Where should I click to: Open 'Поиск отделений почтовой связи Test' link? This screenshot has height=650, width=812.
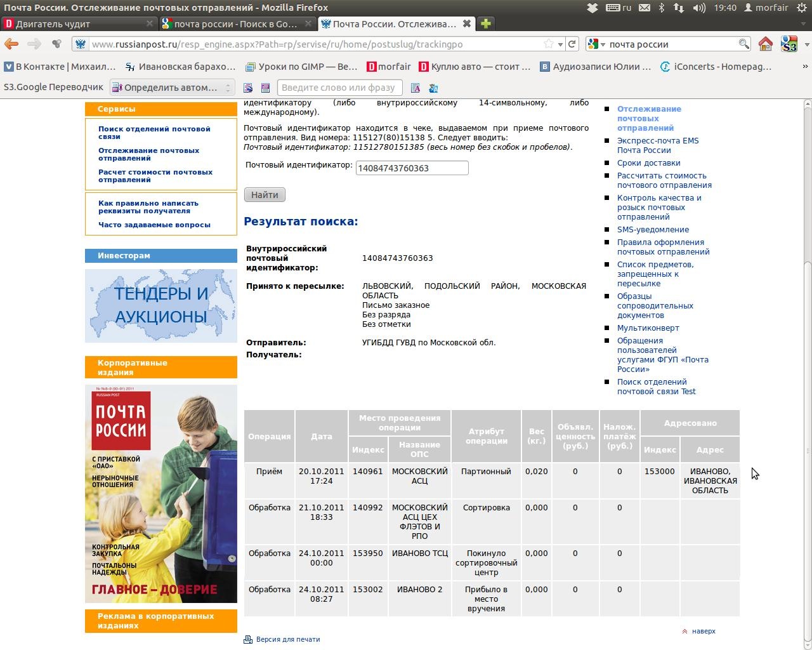(x=657, y=387)
